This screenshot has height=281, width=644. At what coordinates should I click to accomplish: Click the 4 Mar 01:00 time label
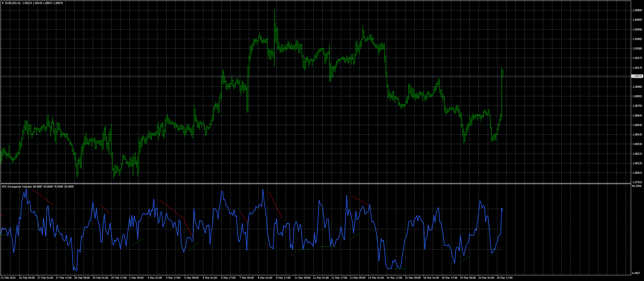(155, 278)
